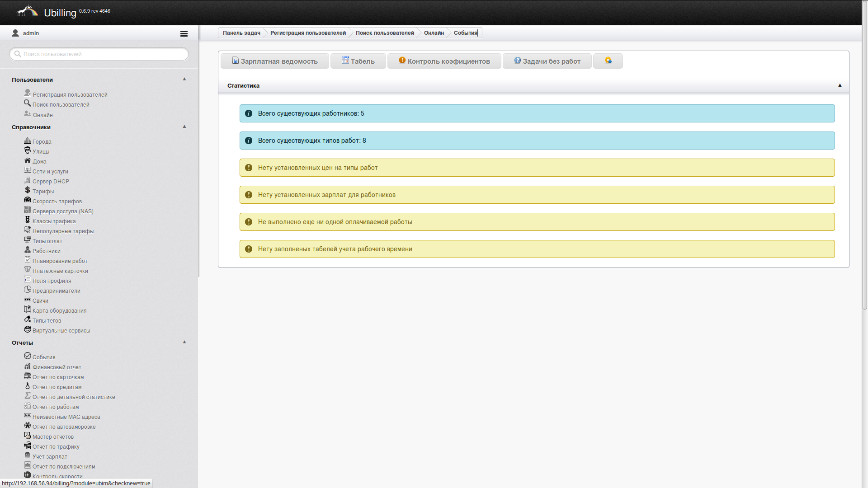The image size is (868, 488).
Task: Open Зарплатная ведомость tab
Action: click(x=275, y=61)
